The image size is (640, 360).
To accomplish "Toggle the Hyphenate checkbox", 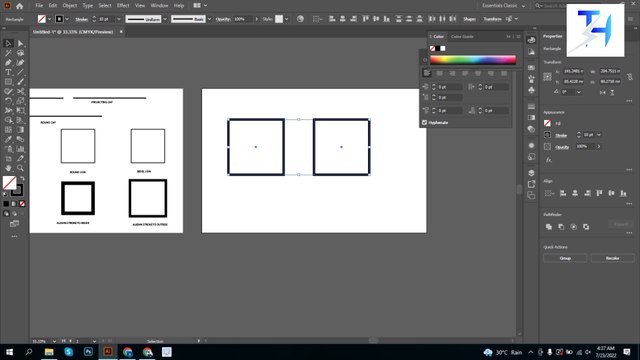I will coord(424,122).
